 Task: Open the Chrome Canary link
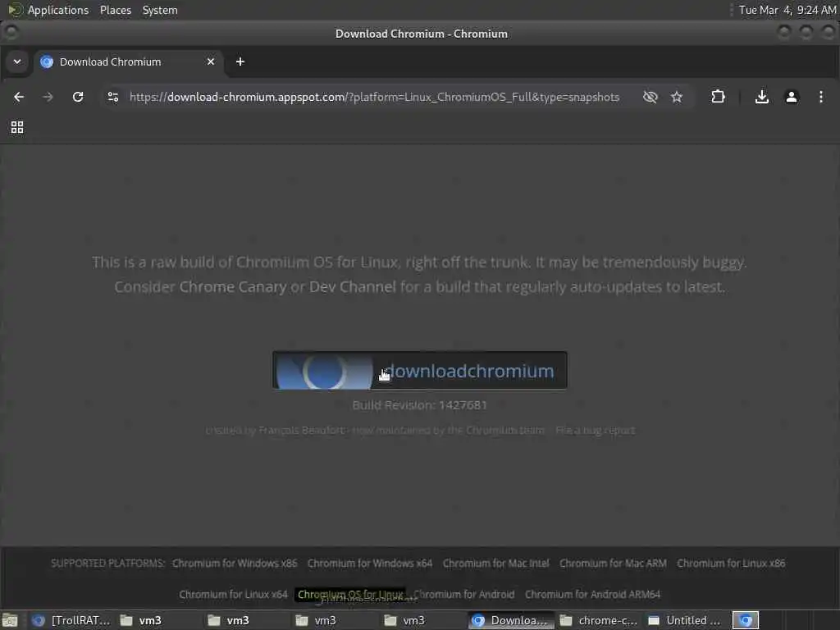(x=232, y=286)
